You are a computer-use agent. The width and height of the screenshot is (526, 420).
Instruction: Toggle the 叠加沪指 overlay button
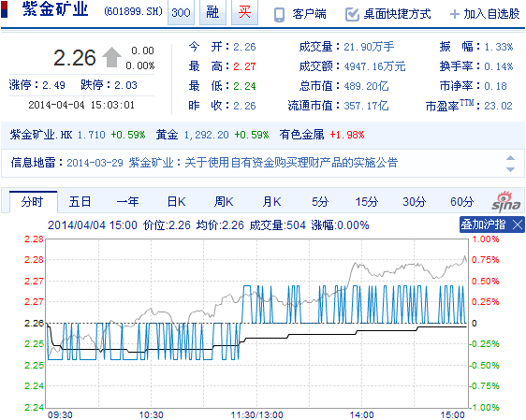483,224
